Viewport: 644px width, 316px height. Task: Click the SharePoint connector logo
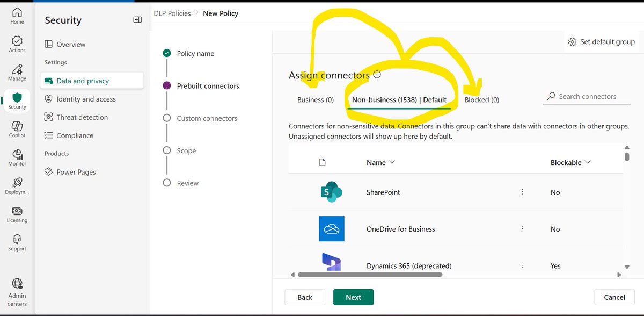point(331,192)
